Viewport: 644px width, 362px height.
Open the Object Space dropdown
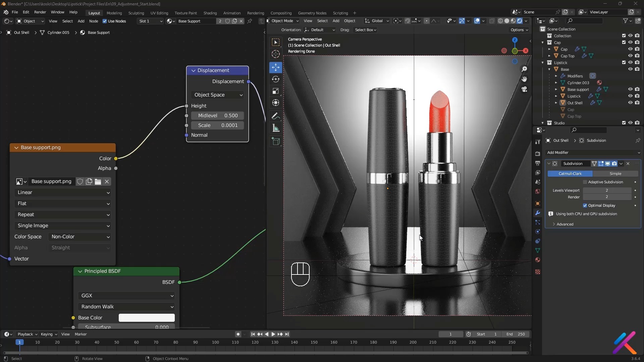(x=218, y=95)
